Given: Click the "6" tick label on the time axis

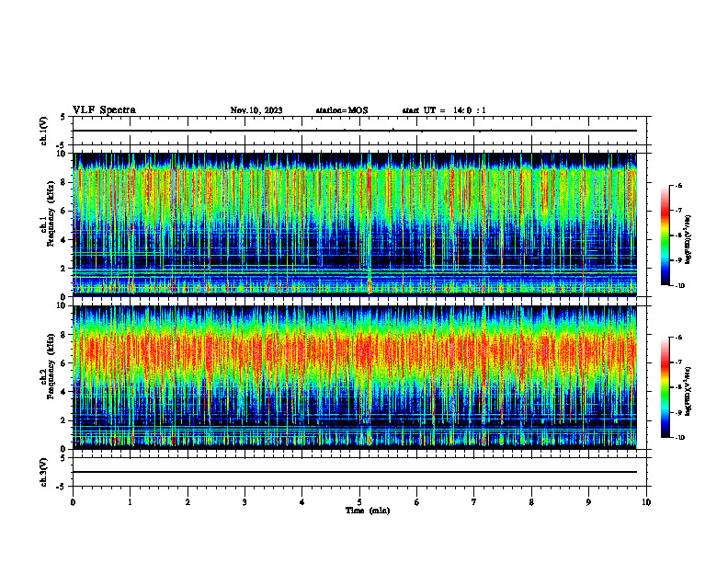Looking at the screenshot, I should pyautogui.click(x=416, y=502).
